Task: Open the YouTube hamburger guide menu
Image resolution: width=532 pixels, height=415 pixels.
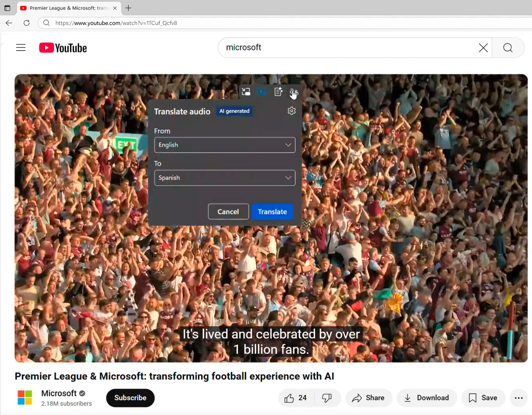Action: tap(21, 48)
